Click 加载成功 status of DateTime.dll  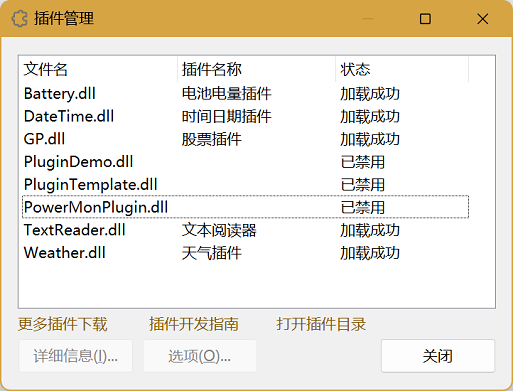point(370,116)
